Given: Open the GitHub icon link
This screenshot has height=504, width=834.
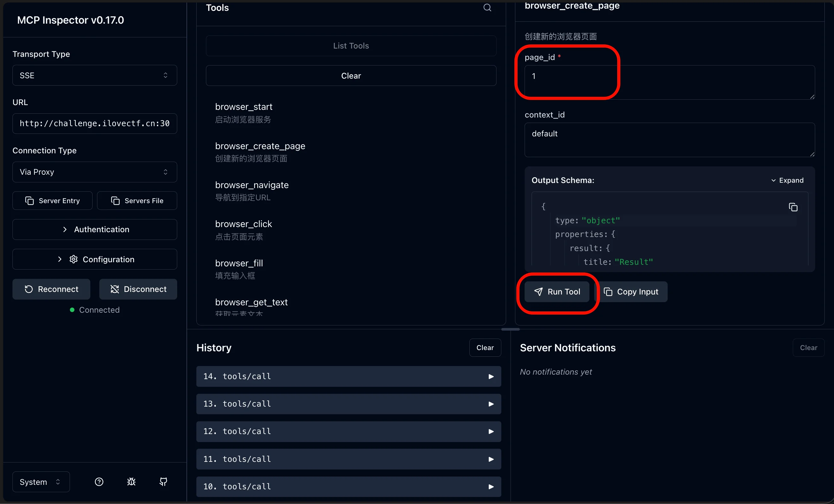Looking at the screenshot, I should pos(163,482).
